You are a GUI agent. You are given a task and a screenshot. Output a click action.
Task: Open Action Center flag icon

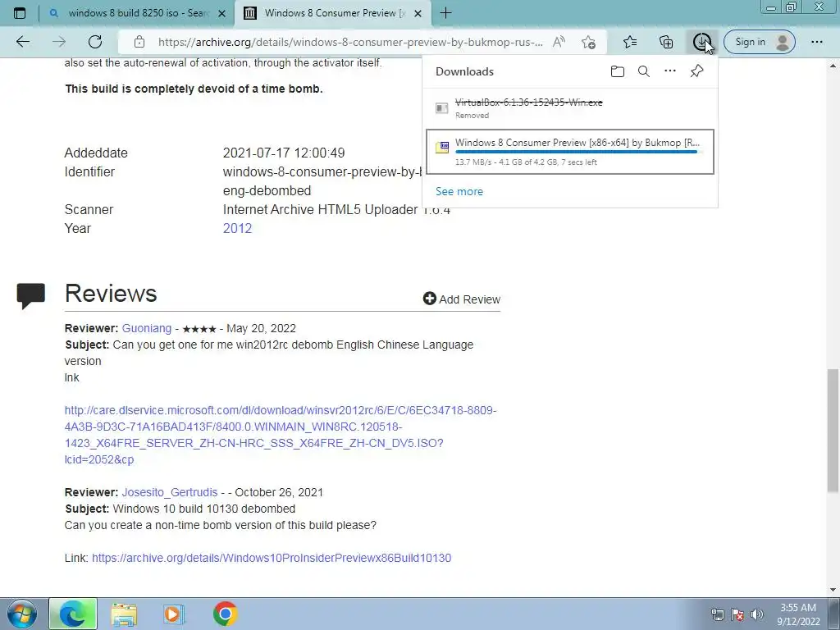(x=737, y=614)
